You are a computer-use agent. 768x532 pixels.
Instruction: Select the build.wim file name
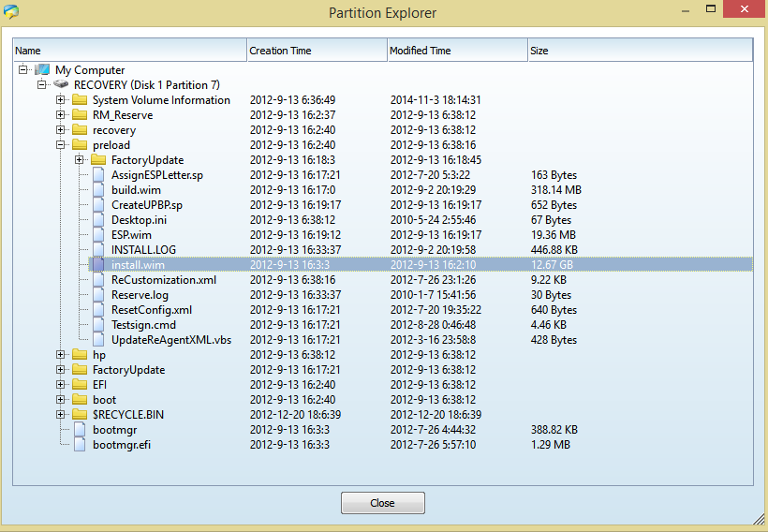click(136, 190)
